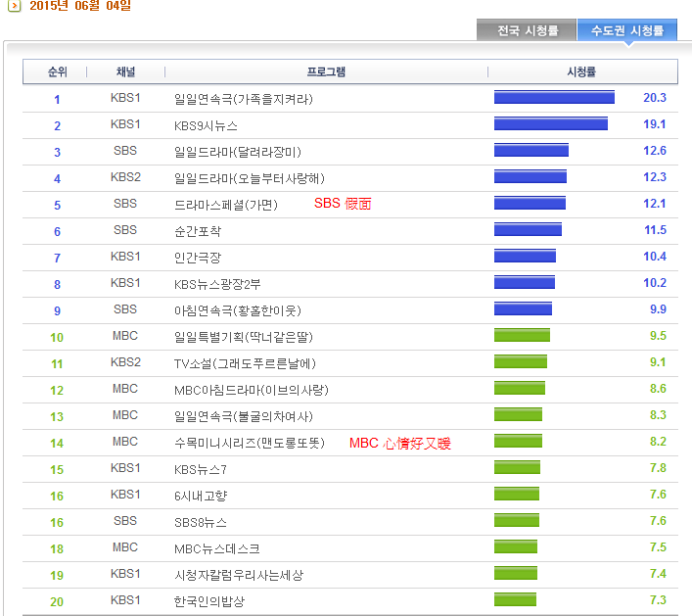
Task: Click the 9.9 rating value
Action: [658, 309]
